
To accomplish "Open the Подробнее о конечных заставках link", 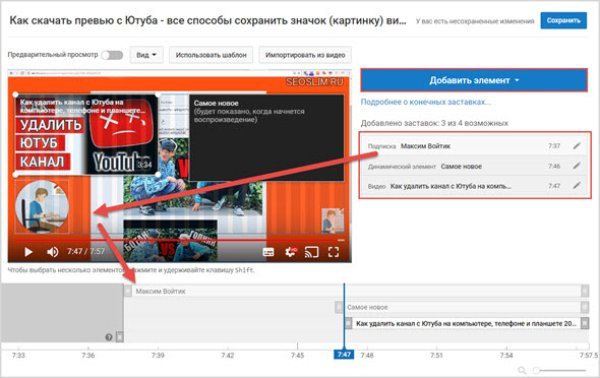I will click(426, 102).
